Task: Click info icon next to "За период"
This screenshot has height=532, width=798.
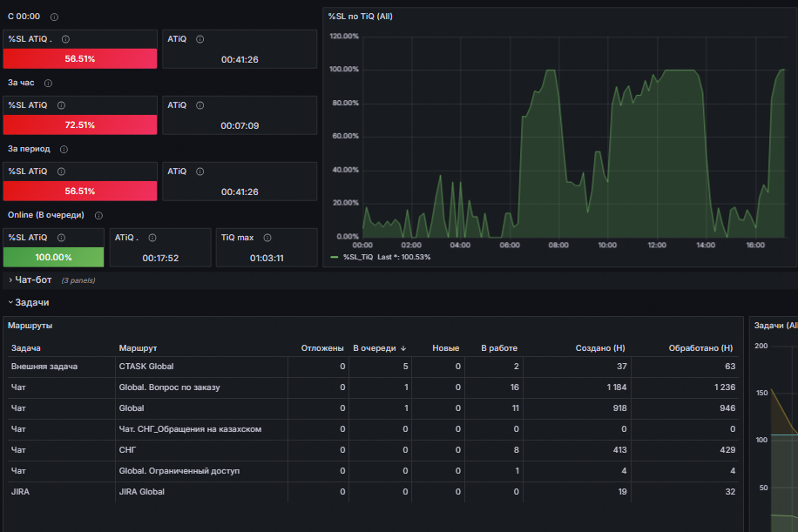Action: pyautogui.click(x=64, y=149)
